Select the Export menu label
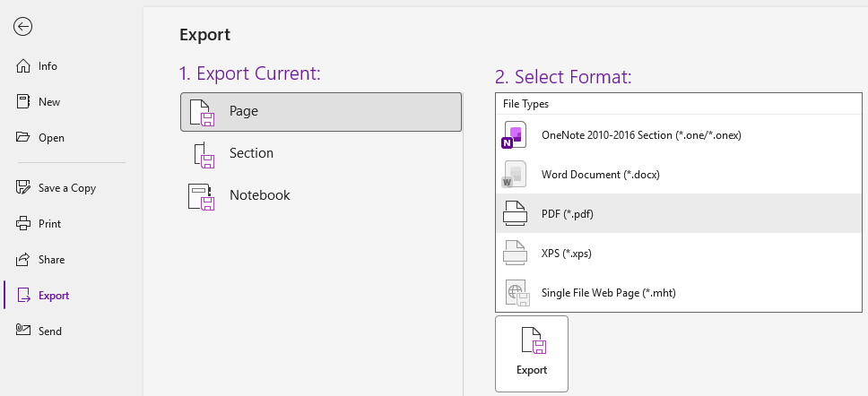868x396 pixels. click(x=54, y=296)
